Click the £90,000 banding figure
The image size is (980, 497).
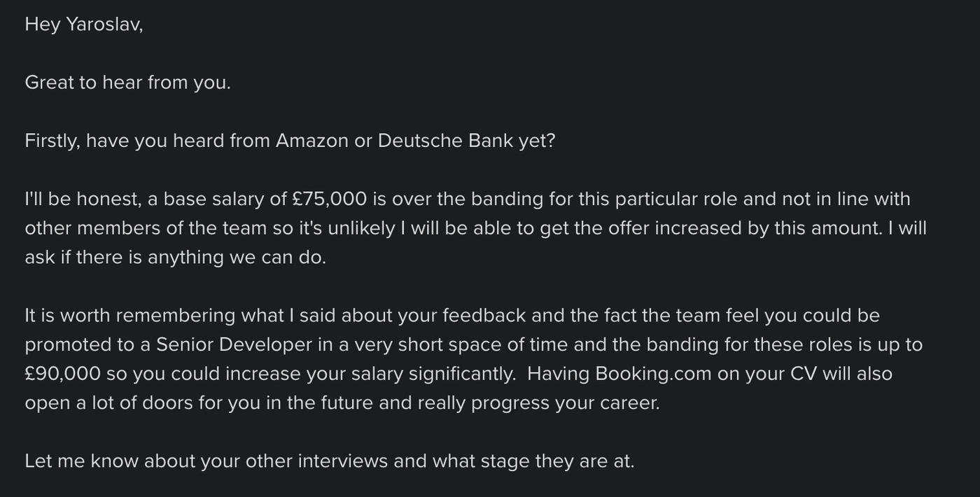tap(62, 374)
